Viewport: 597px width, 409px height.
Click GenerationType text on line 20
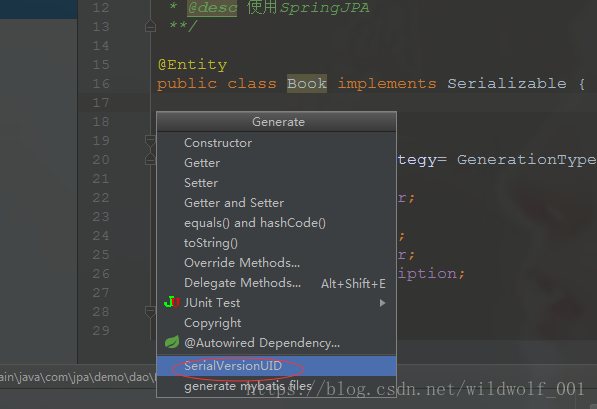[527, 160]
